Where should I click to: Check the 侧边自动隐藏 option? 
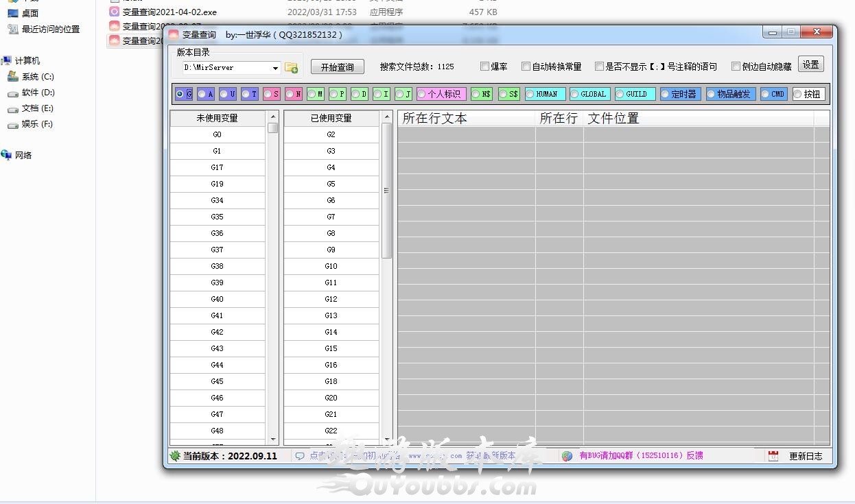pyautogui.click(x=736, y=67)
